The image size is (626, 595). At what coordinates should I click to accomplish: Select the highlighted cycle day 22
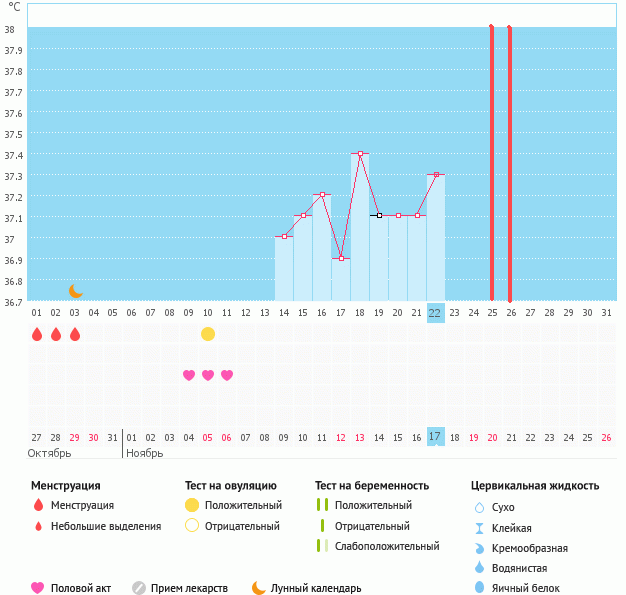click(x=435, y=312)
